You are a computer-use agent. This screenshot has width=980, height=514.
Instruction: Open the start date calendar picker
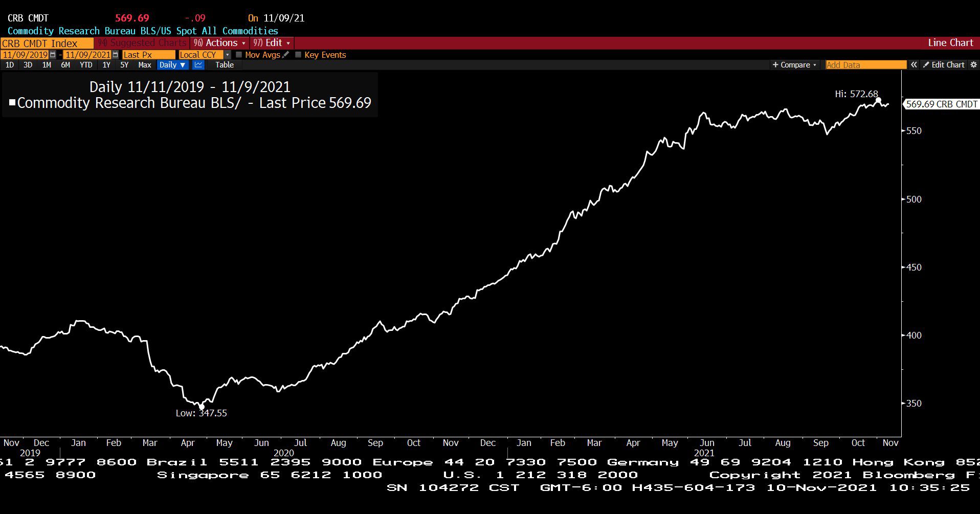coord(53,55)
